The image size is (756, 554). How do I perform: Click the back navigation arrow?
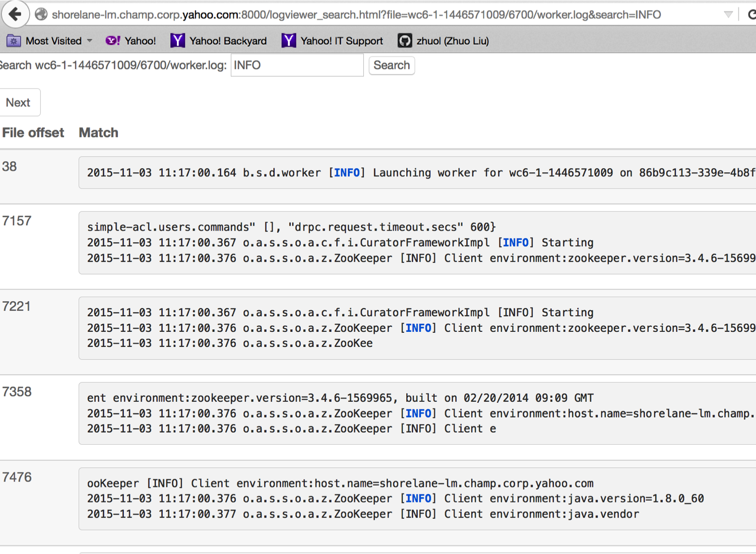15,14
